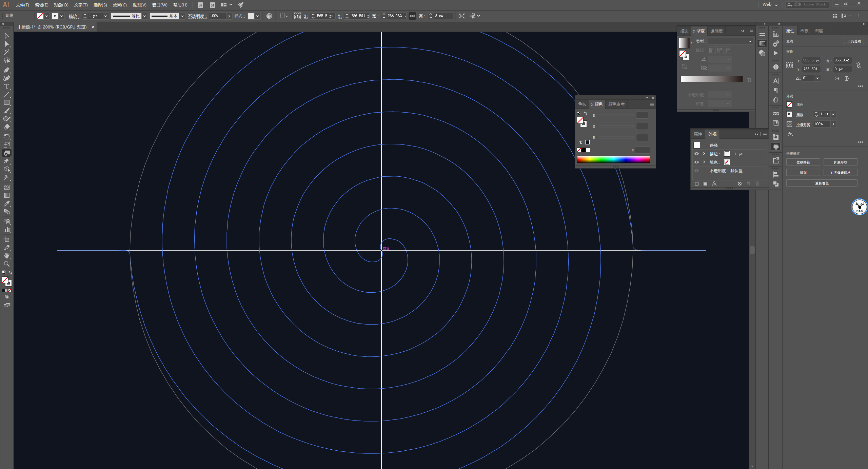This screenshot has height=469, width=868.
Task: Activate the Zoom tool
Action: [6, 264]
